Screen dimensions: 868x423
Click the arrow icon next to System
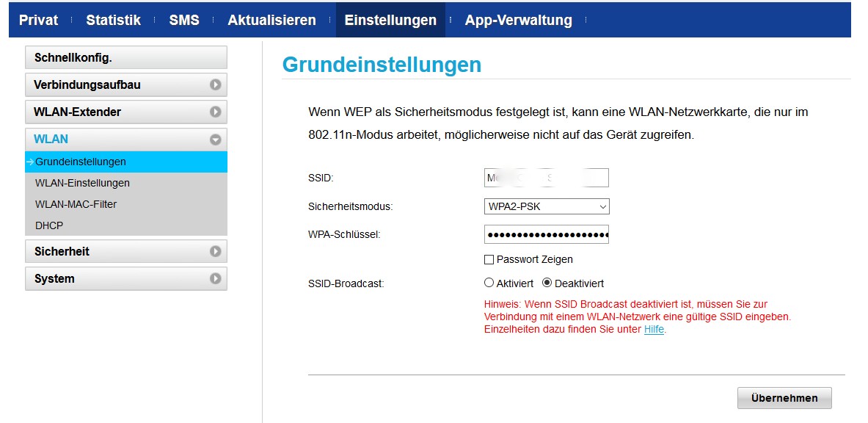216,278
